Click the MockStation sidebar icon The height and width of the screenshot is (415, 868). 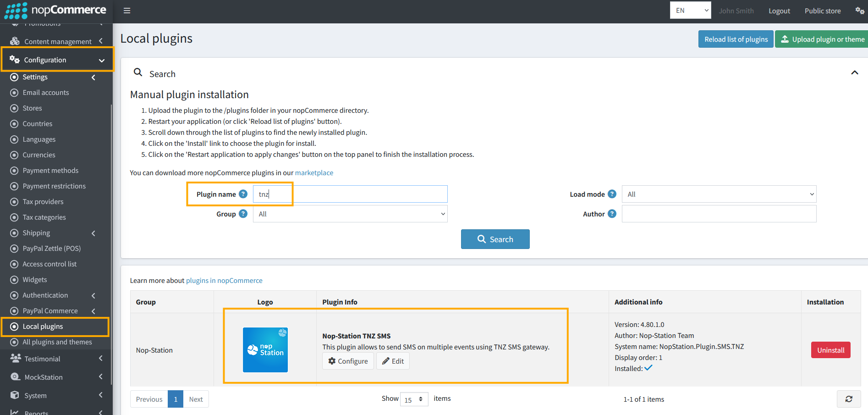click(15, 377)
